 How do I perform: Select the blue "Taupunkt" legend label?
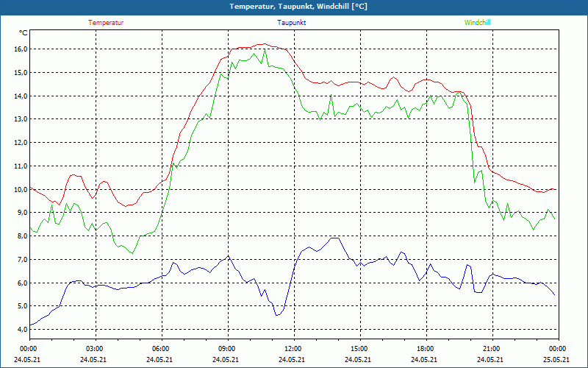291,23
